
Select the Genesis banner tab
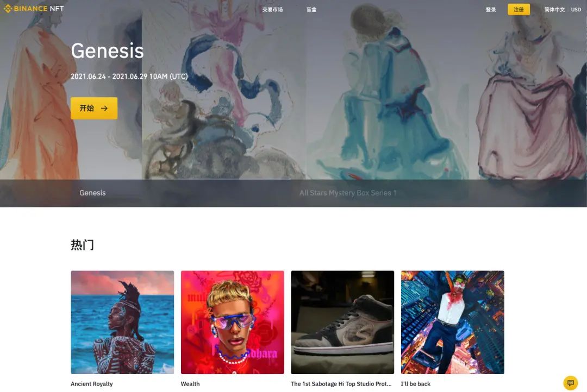(92, 193)
